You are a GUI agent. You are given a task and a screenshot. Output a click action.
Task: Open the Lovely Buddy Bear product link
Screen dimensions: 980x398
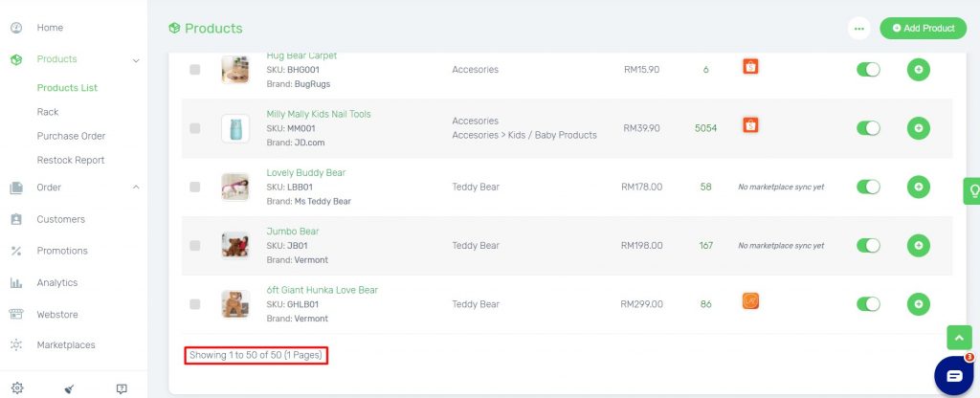click(x=305, y=172)
